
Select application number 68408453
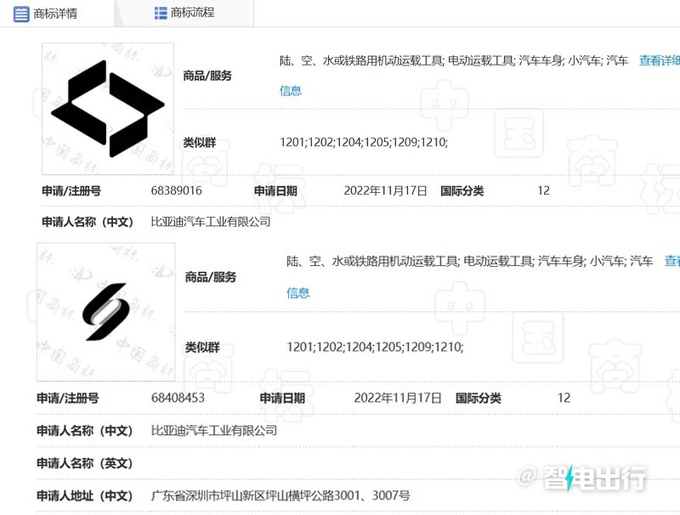point(178,398)
